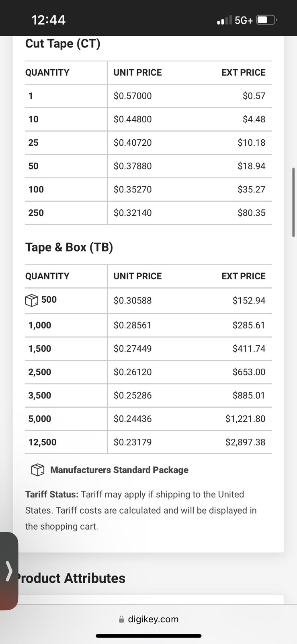297x644 pixels.
Task: Select the 1,000 quantity Tape & Box row
Action: tap(148, 325)
